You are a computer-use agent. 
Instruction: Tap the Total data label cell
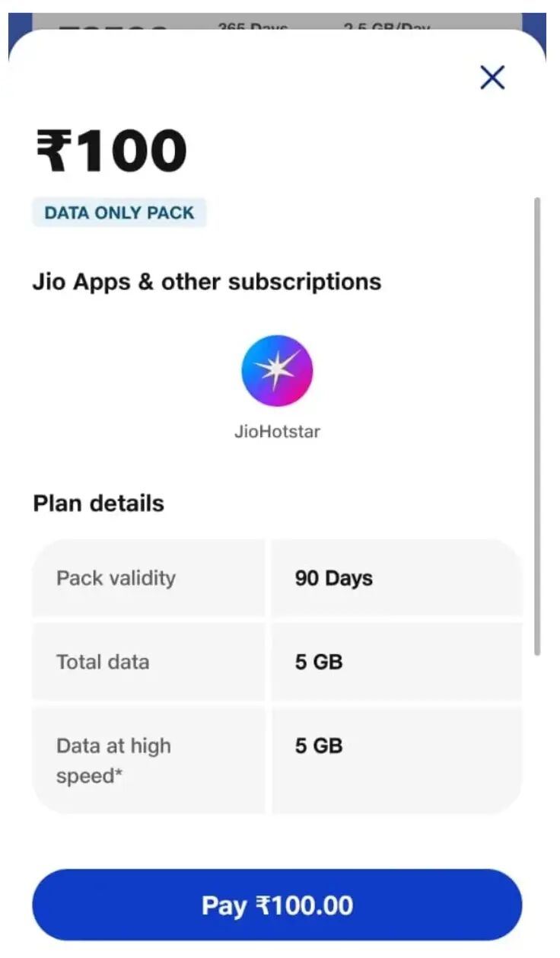(103, 662)
